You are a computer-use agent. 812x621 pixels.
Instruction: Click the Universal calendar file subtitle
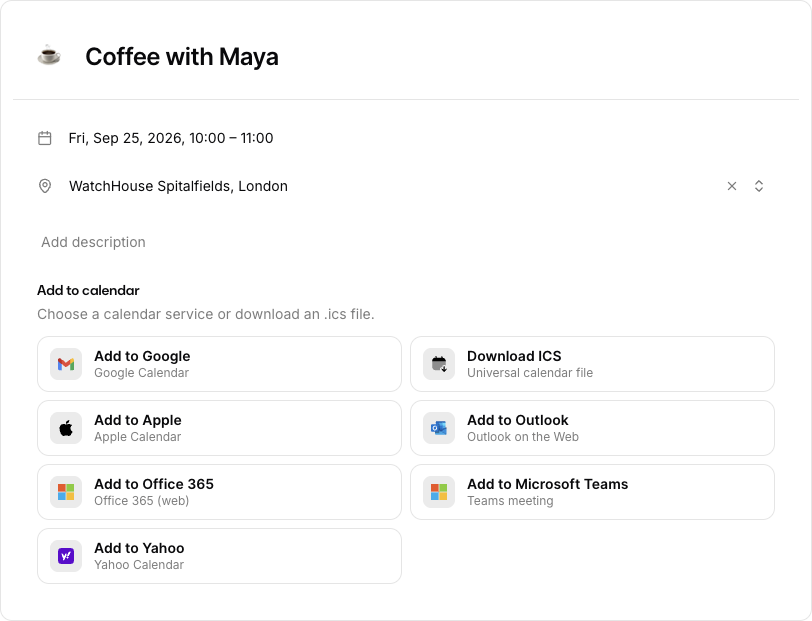coord(530,373)
